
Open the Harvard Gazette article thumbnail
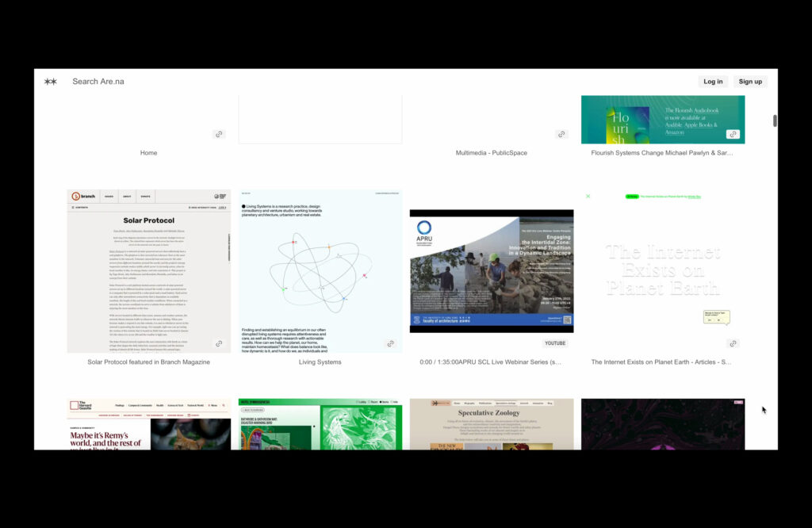148,424
